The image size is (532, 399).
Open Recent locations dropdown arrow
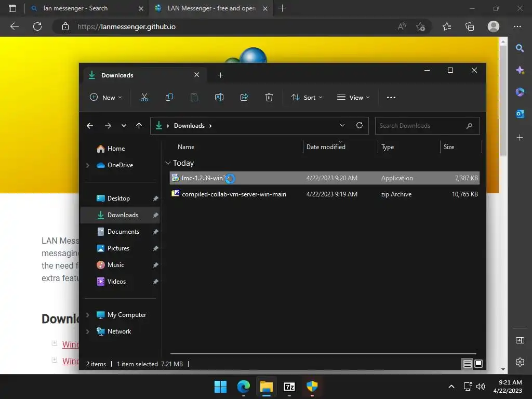(x=124, y=126)
